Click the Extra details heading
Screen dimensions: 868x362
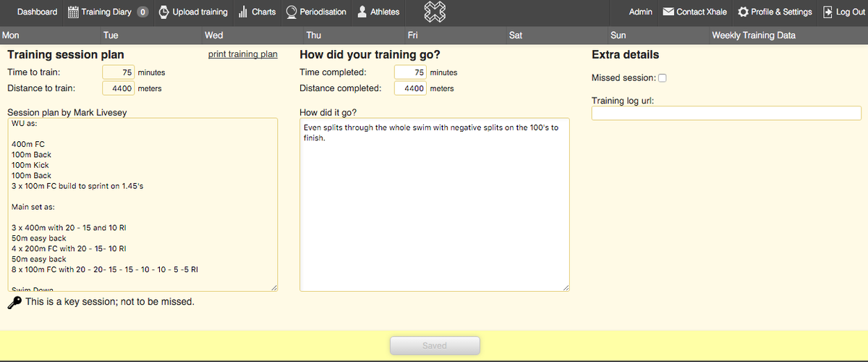[625, 54]
